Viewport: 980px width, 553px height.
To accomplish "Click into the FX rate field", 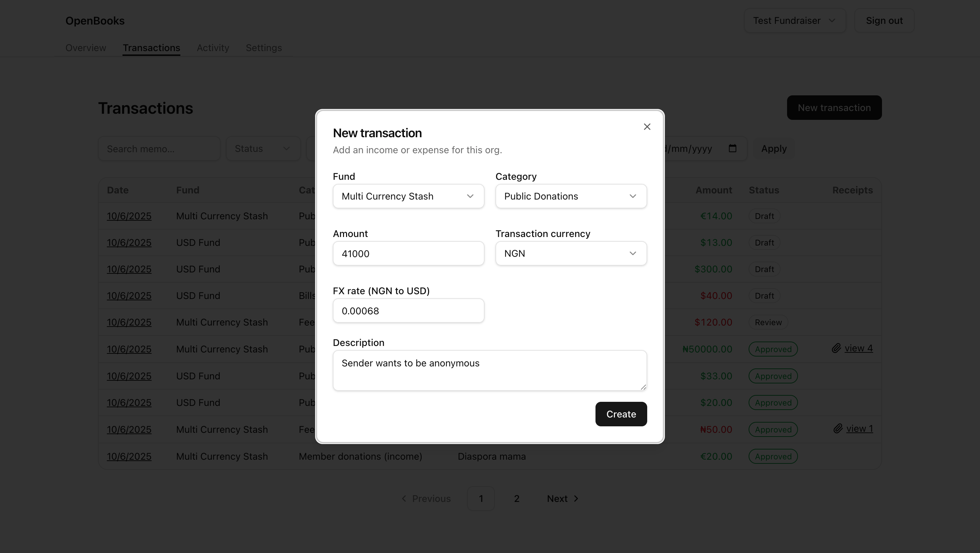I will click(408, 311).
